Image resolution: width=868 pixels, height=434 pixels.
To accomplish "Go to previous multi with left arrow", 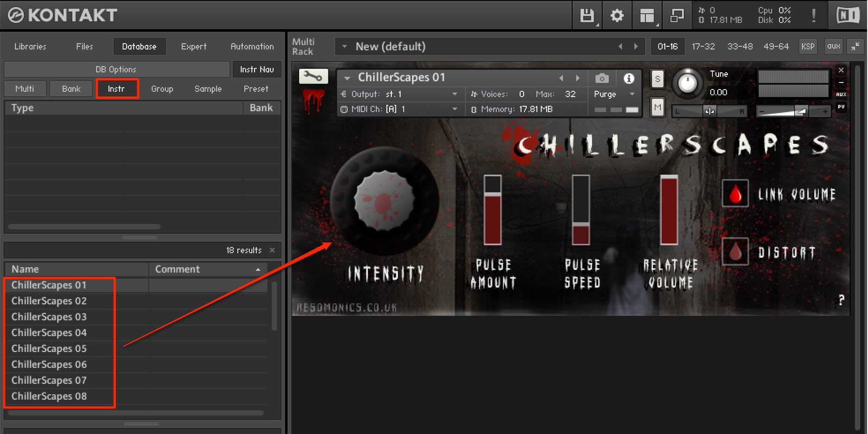I will (620, 46).
